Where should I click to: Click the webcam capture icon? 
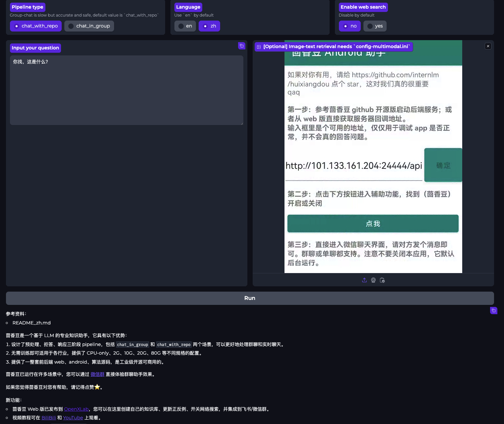point(373,280)
